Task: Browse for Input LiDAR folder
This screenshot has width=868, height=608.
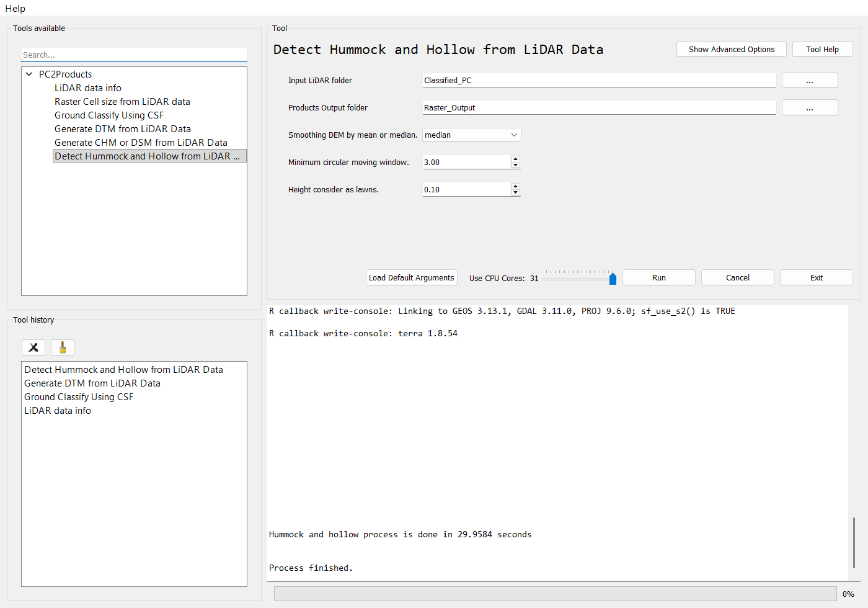Action: click(810, 80)
